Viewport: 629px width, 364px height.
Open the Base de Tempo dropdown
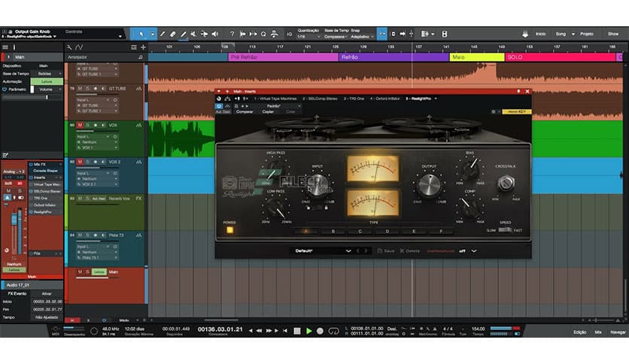[x=47, y=74]
